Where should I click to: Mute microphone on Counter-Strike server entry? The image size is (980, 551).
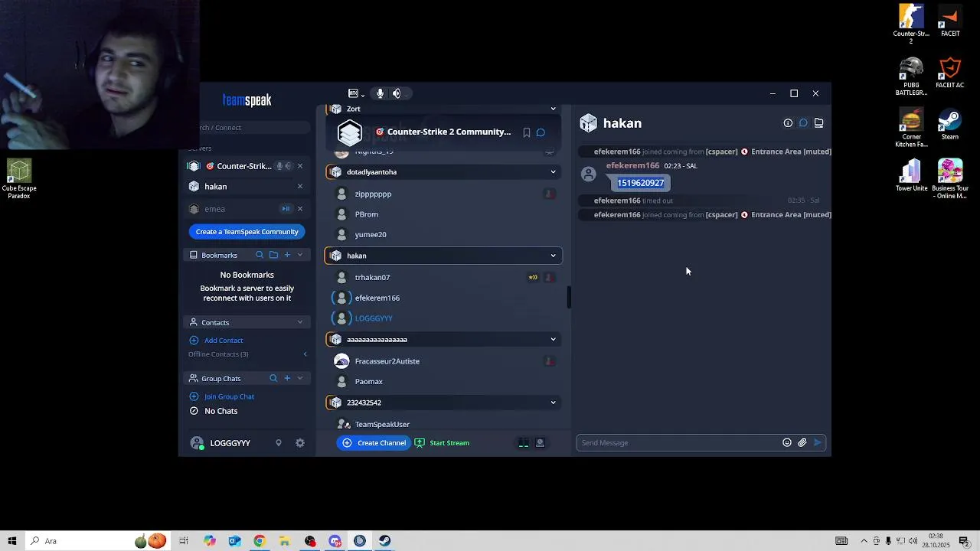(x=280, y=166)
